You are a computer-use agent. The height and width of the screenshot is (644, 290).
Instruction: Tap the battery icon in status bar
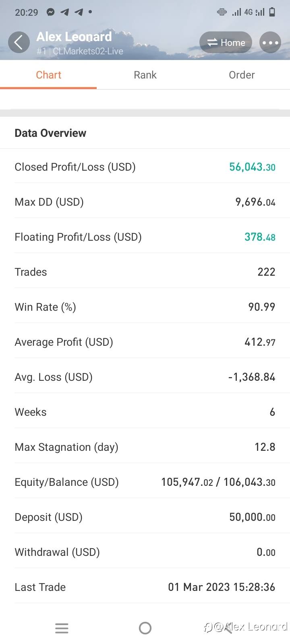click(x=272, y=12)
